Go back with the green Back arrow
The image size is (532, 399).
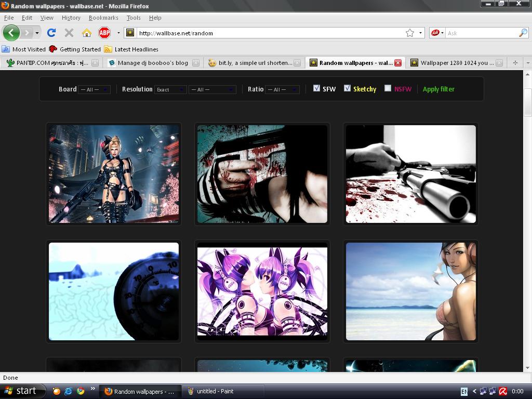tap(11, 33)
